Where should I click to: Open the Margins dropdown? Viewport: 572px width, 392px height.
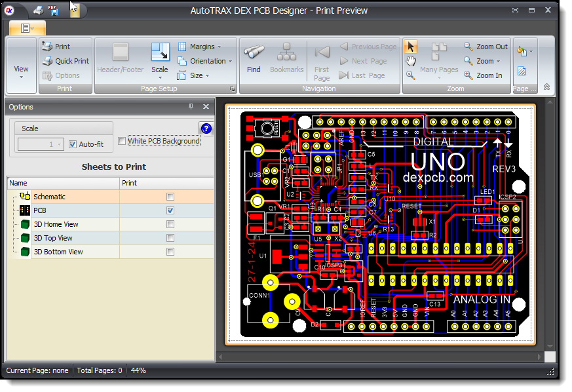(200, 47)
